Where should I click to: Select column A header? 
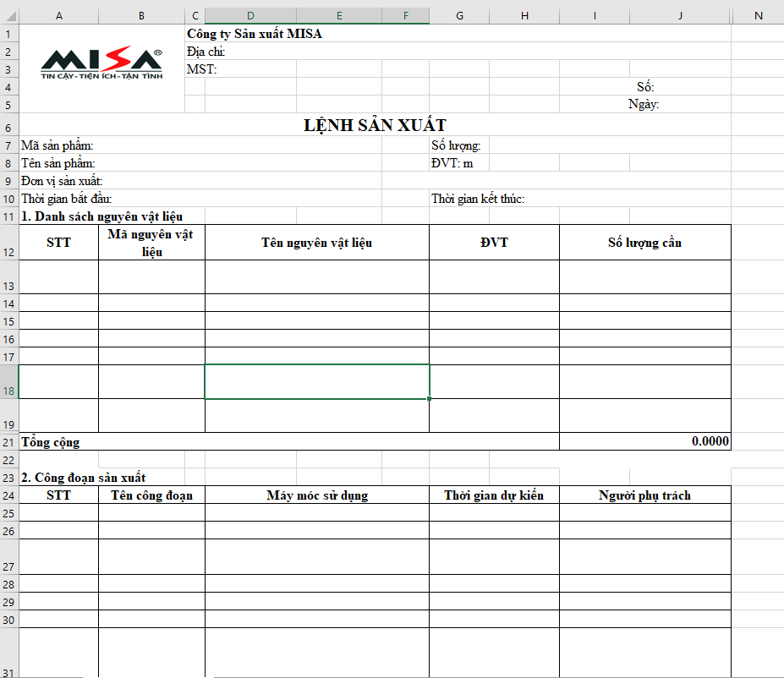tap(59, 16)
